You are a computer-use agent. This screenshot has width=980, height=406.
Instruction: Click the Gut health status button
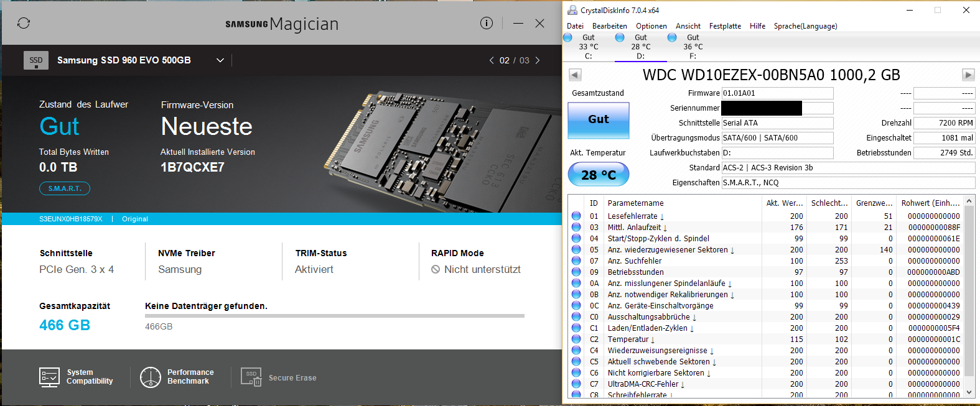pyautogui.click(x=599, y=120)
